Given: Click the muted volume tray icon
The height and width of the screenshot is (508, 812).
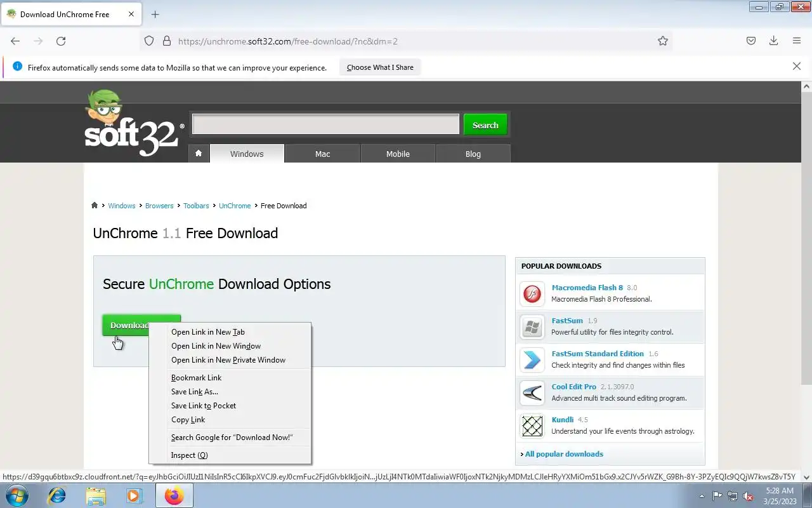Looking at the screenshot, I should click(x=749, y=496).
